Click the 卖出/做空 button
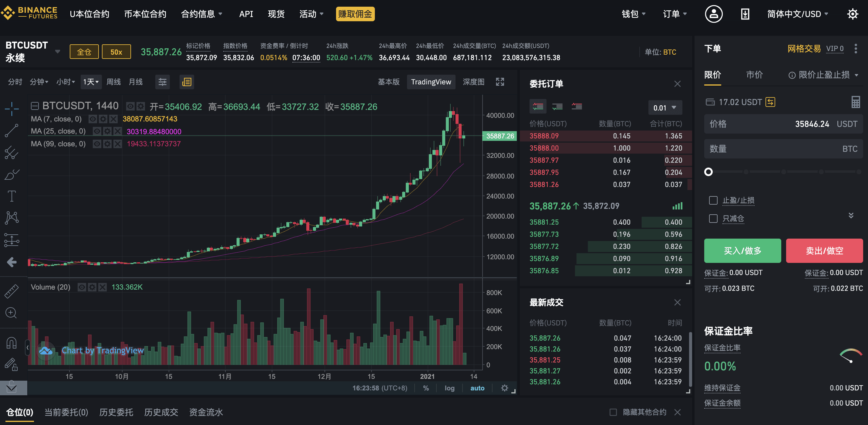The image size is (868, 425). (824, 251)
